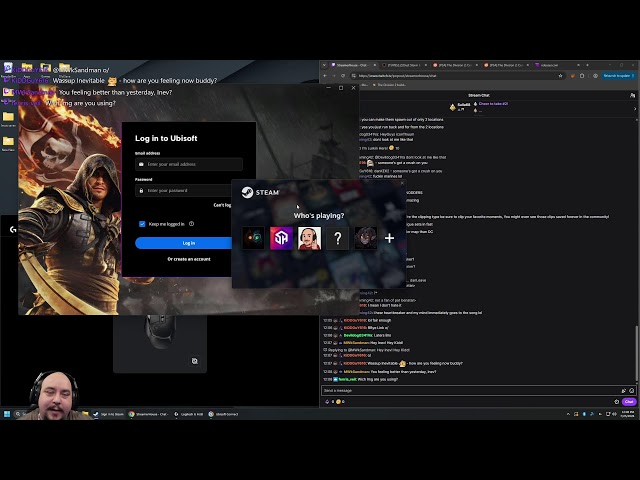Select the question mark Steam profile

tap(338, 238)
